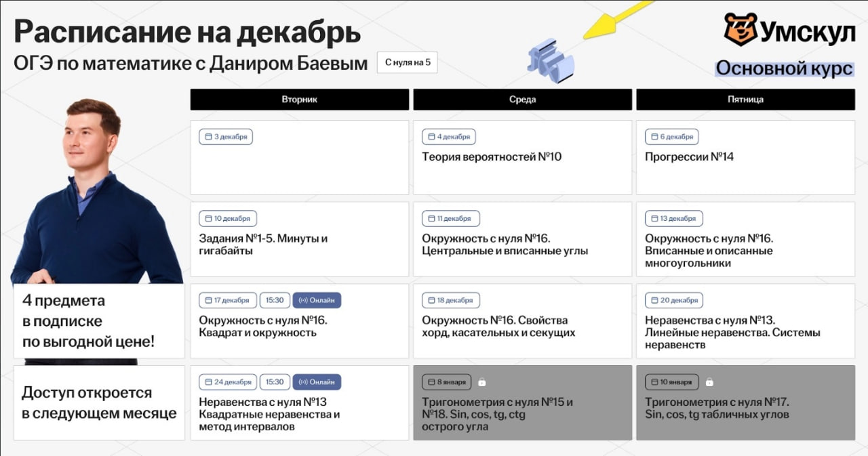Open the Прогрессии №14 lesson card
This screenshot has width=868, height=456.
click(745, 157)
